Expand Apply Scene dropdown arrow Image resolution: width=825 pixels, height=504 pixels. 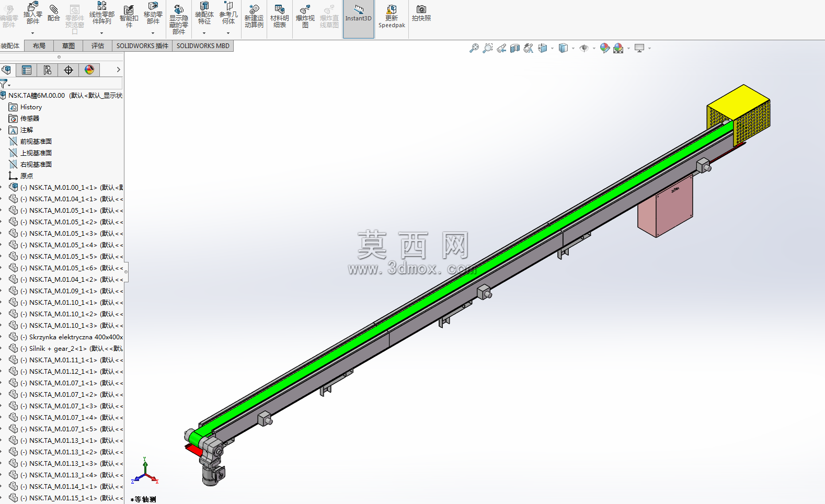pyautogui.click(x=628, y=48)
